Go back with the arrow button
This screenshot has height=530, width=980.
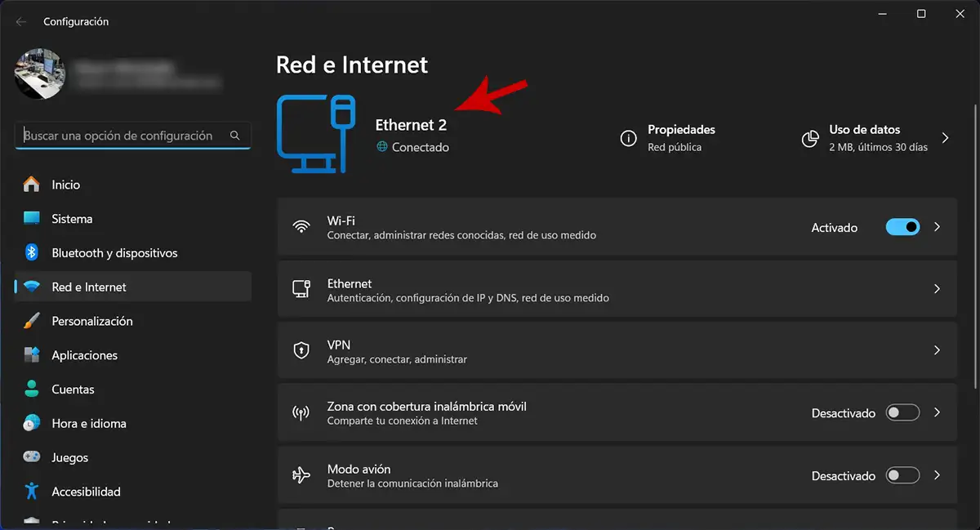coord(21,22)
